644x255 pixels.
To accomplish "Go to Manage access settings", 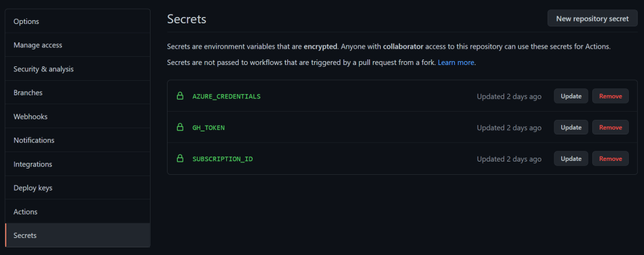I will click(x=38, y=45).
